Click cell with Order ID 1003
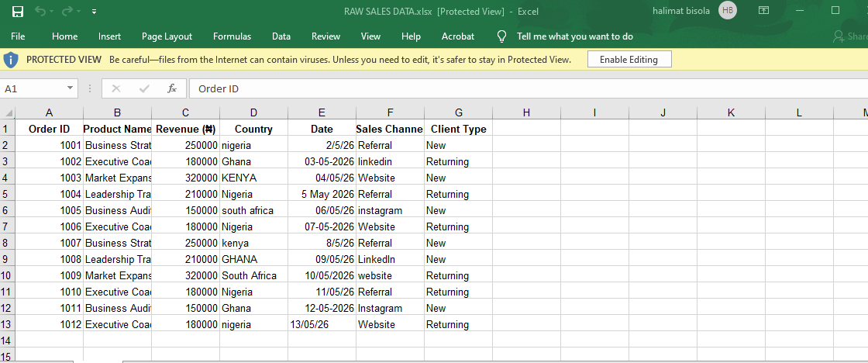868x363 pixels. 50,178
